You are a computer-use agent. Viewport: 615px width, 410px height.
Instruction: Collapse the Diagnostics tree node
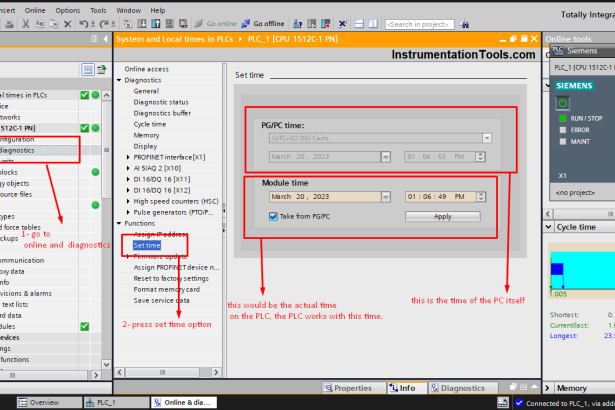click(118, 79)
